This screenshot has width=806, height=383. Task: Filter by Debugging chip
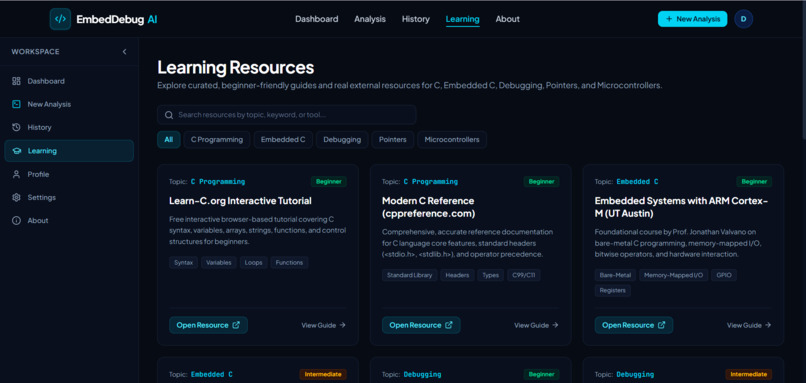(x=342, y=139)
